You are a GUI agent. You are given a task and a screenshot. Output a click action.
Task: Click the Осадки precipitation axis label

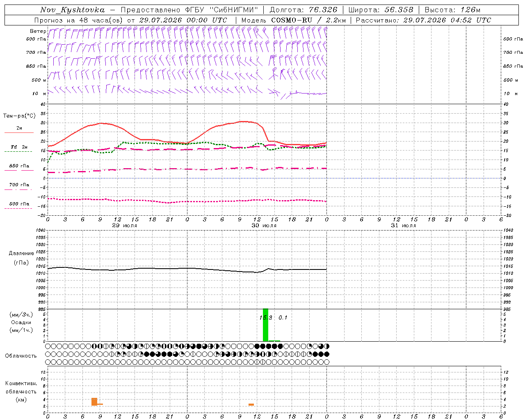(x=21, y=322)
